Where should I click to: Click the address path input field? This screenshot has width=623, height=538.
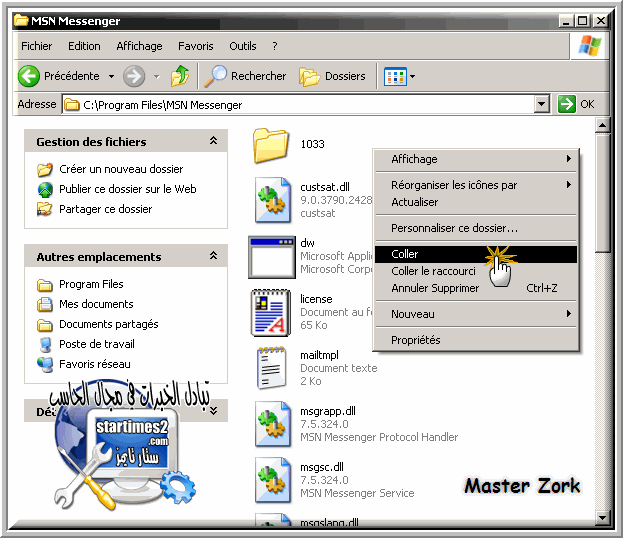[x=298, y=105]
